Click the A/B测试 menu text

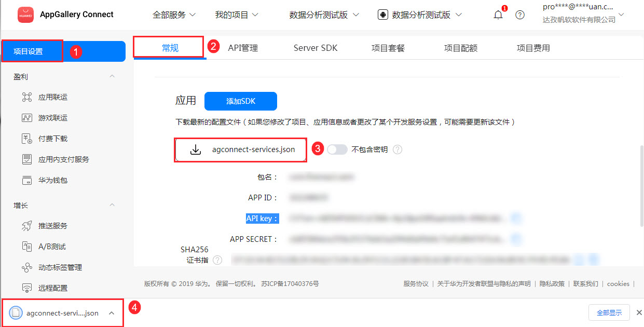52,247
